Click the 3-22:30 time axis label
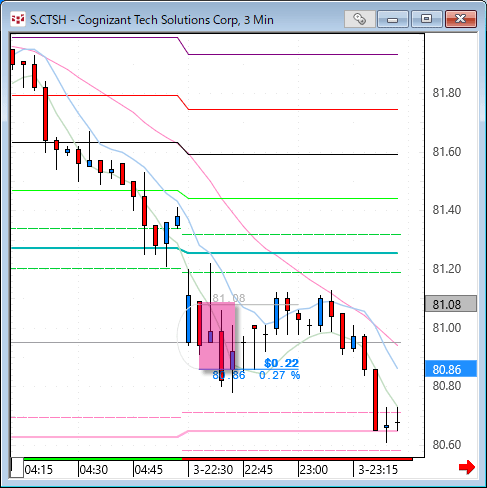The image size is (487, 488). [213, 470]
